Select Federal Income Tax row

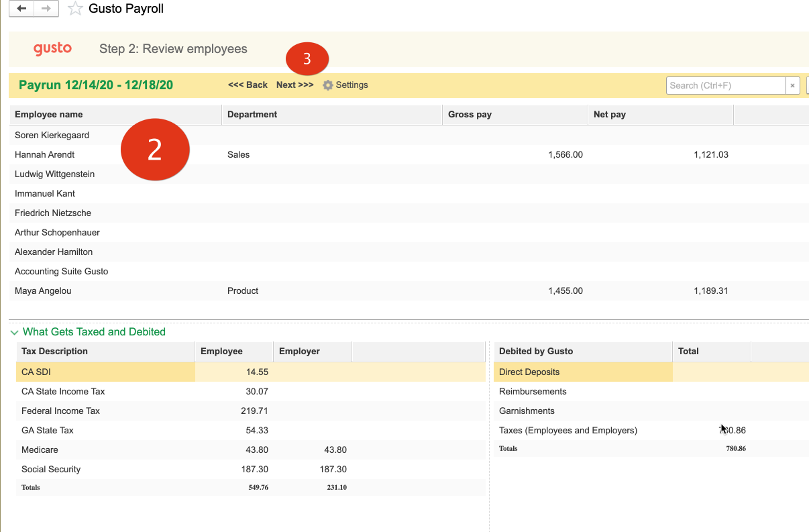(x=250, y=411)
